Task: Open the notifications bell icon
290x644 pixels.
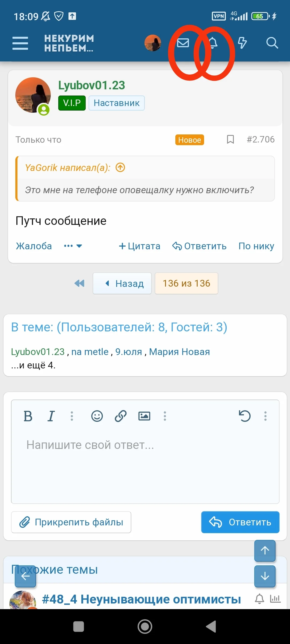Action: coord(213,43)
